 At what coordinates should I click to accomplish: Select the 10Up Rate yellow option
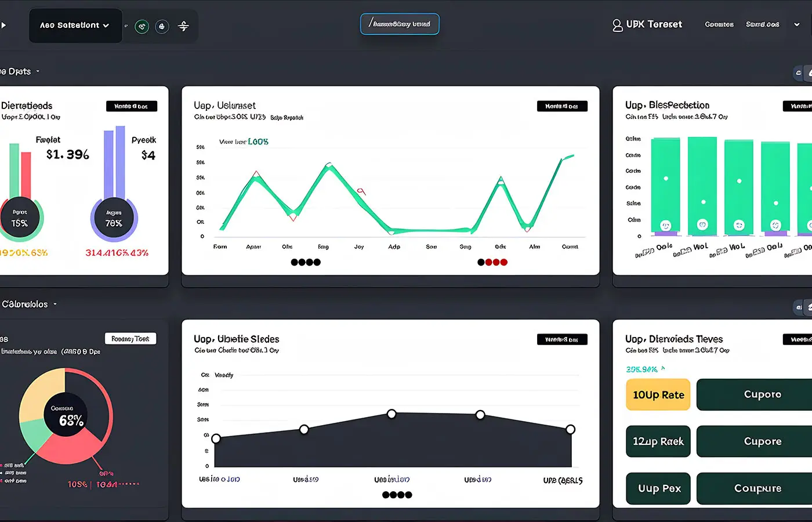[658, 395]
